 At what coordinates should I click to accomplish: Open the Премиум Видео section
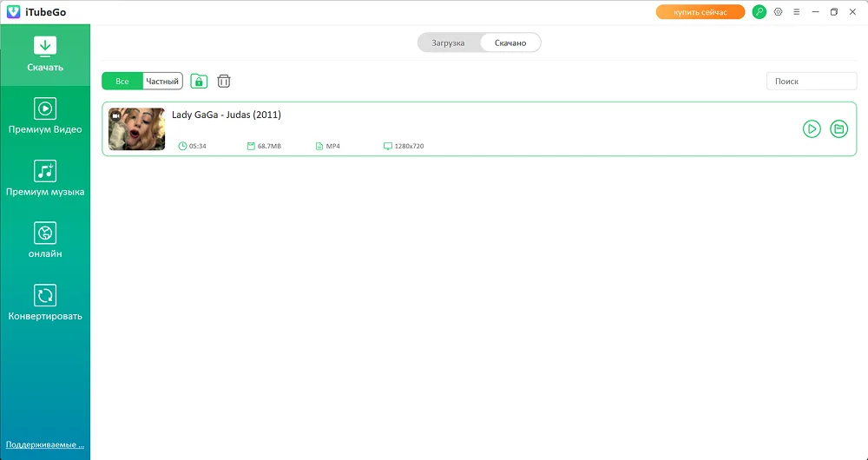click(45, 108)
